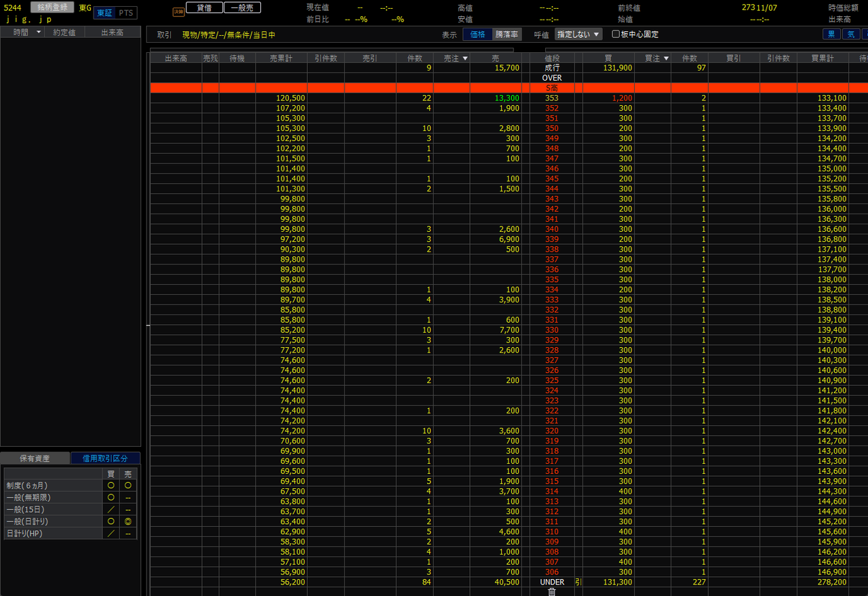Switch market to PTS
This screenshot has height=596, width=868.
[x=126, y=13]
